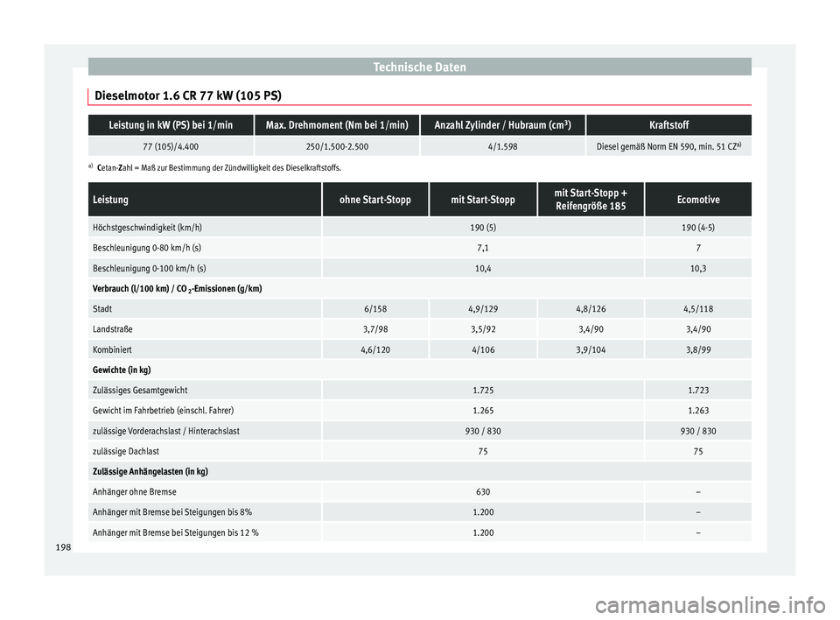The height and width of the screenshot is (620, 840).
Task: Select combined value '3,9/104'
Action: [x=591, y=349]
